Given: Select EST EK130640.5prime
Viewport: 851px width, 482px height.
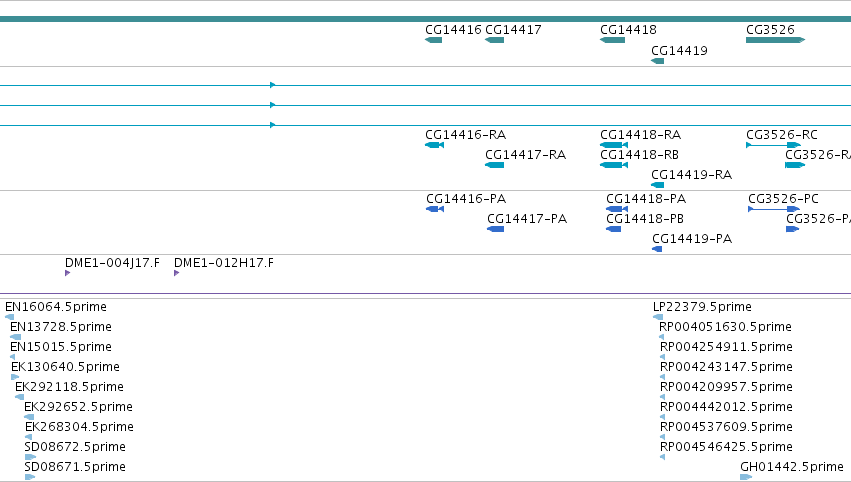Looking at the screenshot, I should (15, 377).
